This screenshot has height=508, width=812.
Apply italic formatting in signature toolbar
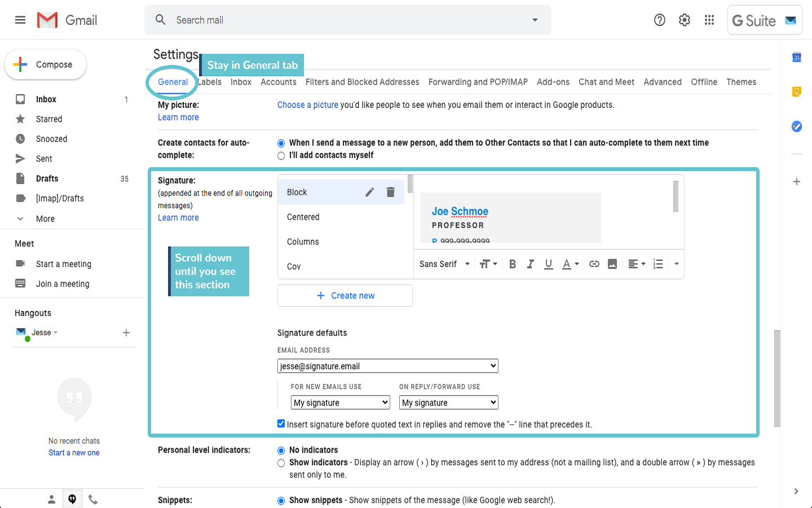[530, 264]
